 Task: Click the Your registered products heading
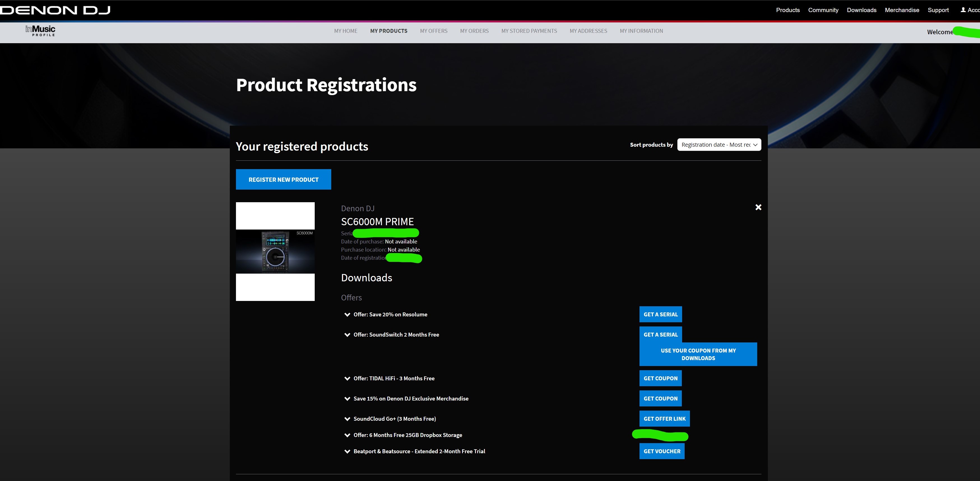302,147
